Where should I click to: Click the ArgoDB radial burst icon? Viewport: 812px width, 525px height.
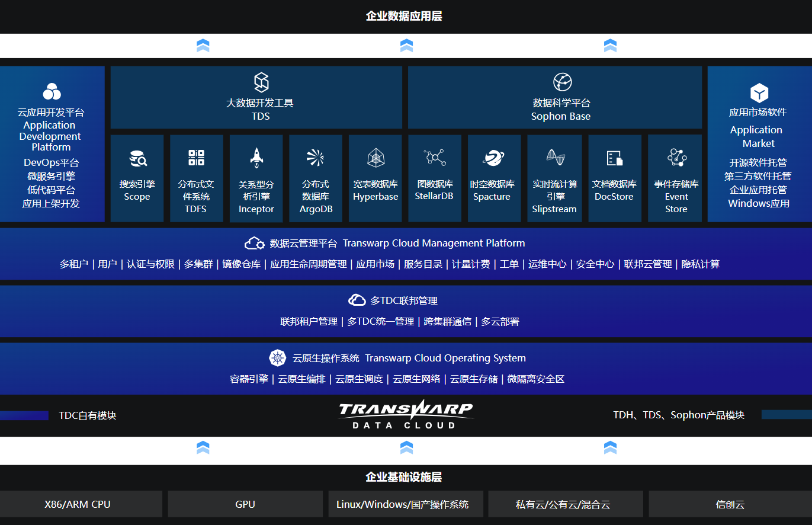(x=315, y=158)
